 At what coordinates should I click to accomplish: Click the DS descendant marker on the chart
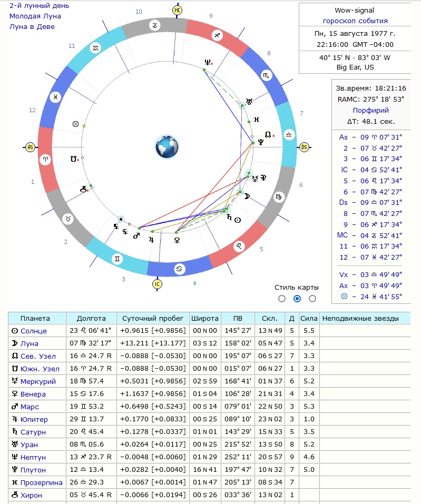click(304, 147)
